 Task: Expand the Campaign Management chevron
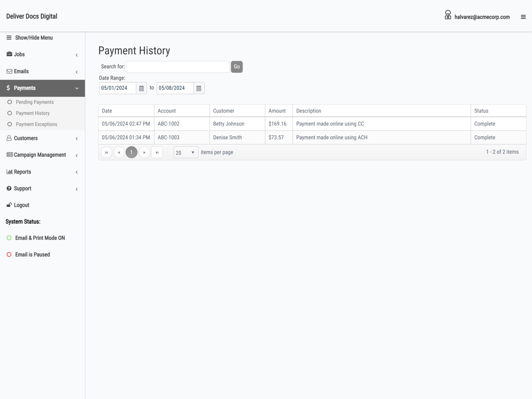tap(77, 156)
